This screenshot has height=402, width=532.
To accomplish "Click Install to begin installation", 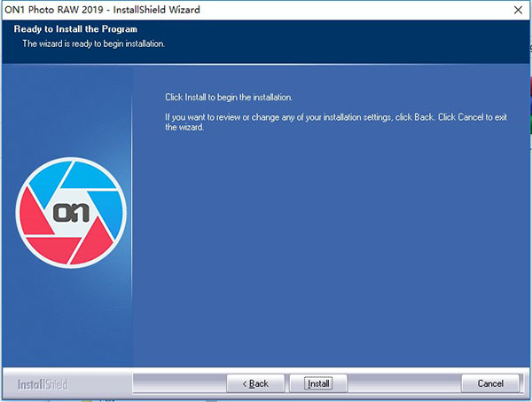I will point(318,383).
